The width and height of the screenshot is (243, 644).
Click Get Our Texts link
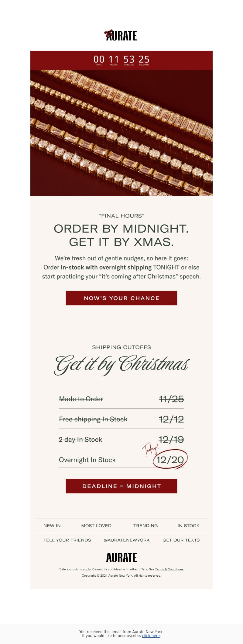[181, 540]
